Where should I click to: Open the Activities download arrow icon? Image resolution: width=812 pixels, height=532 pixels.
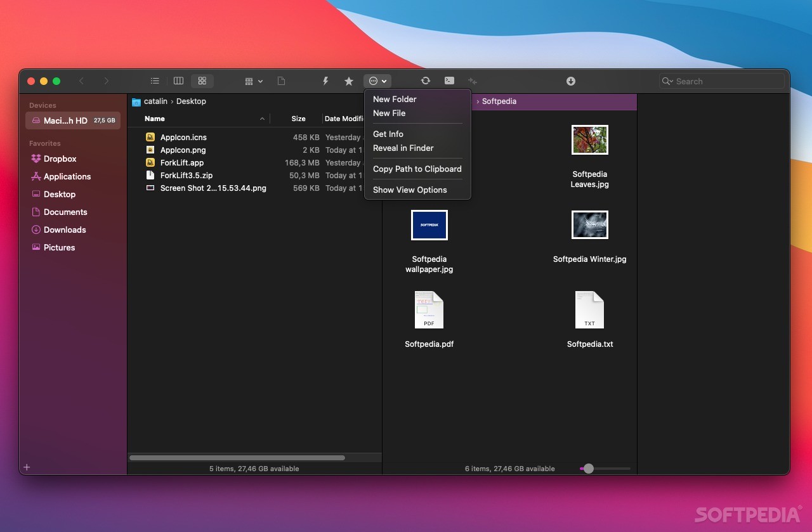point(571,81)
